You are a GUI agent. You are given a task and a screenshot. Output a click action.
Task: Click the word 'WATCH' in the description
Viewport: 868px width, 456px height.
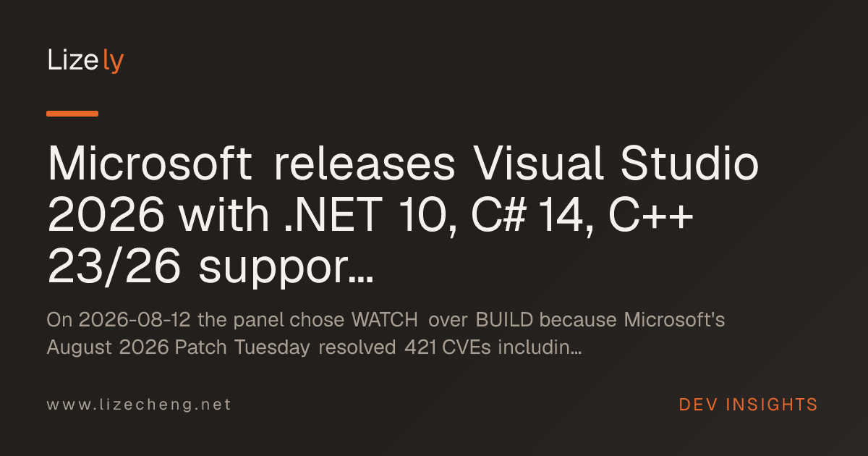tap(385, 319)
